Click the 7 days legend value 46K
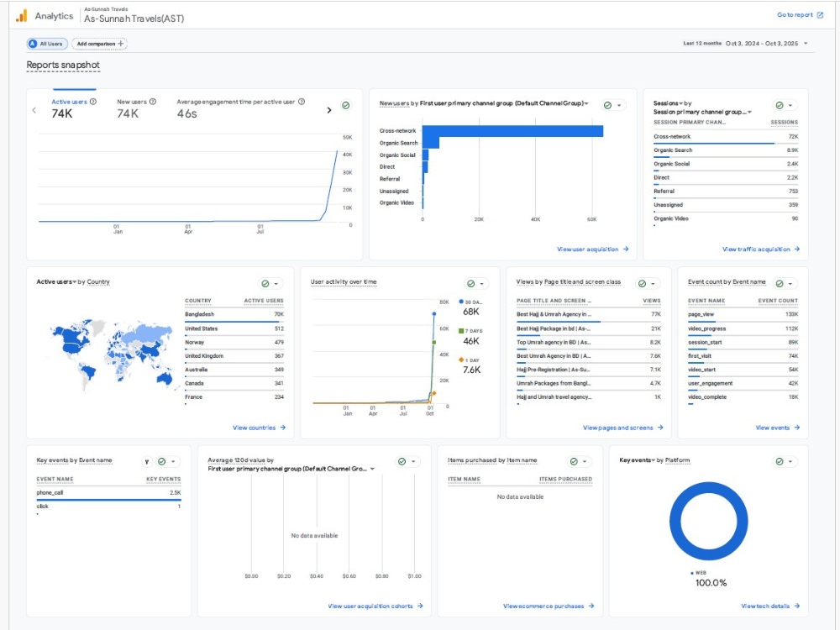 (471, 341)
